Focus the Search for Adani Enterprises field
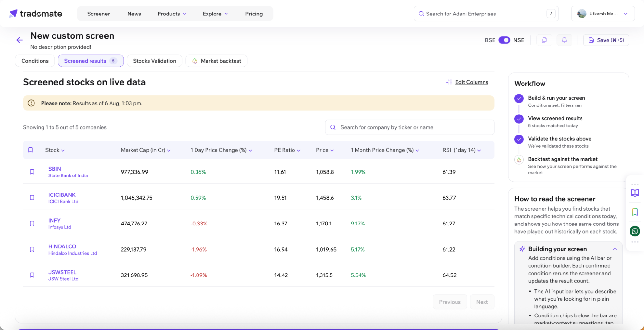 486,14
